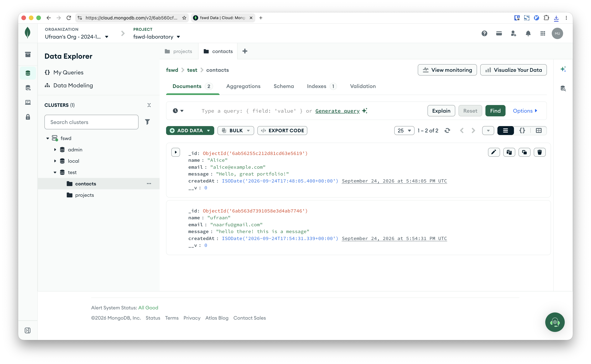Viewport: 591px width, 364px height.
Task: Open the billing card icon in header
Action: tap(499, 33)
